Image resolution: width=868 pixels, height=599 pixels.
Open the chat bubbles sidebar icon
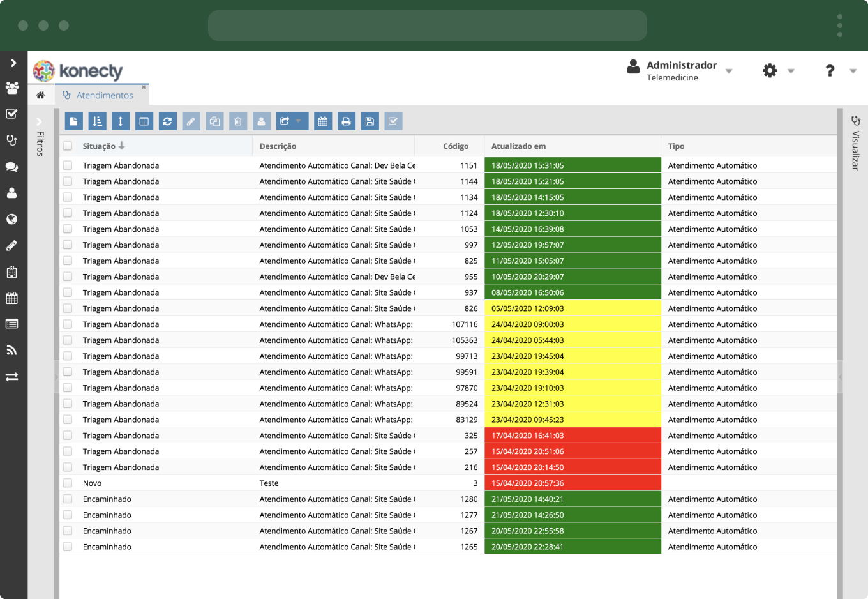click(x=11, y=167)
